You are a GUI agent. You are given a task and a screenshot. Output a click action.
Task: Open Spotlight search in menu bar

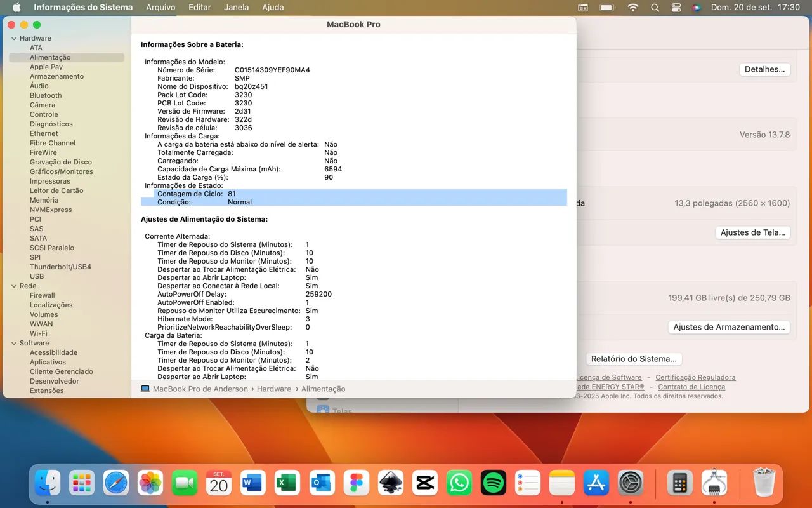[655, 8]
